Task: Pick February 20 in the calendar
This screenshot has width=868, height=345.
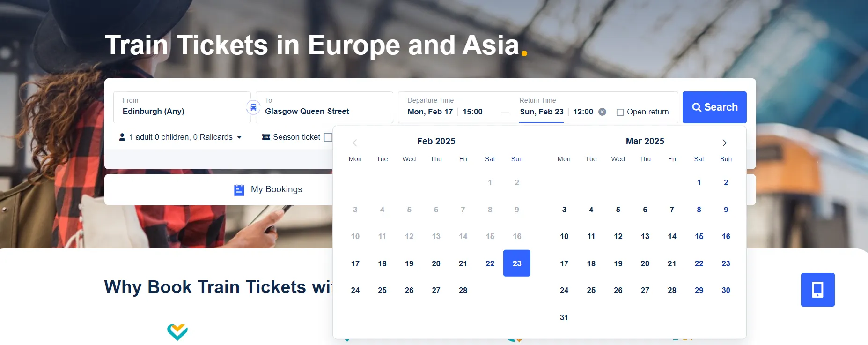Action: pyautogui.click(x=436, y=263)
